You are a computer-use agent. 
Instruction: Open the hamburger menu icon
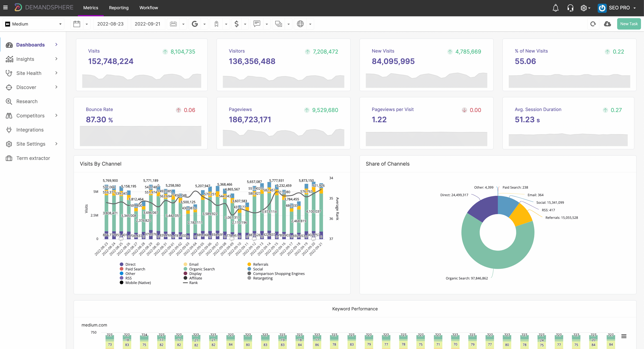point(6,8)
